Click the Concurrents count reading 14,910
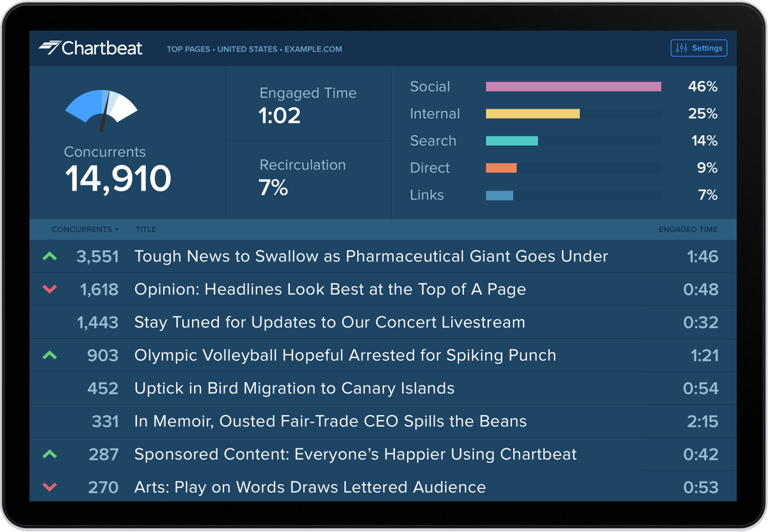Screen dimensions: 768x532 [x=118, y=178]
